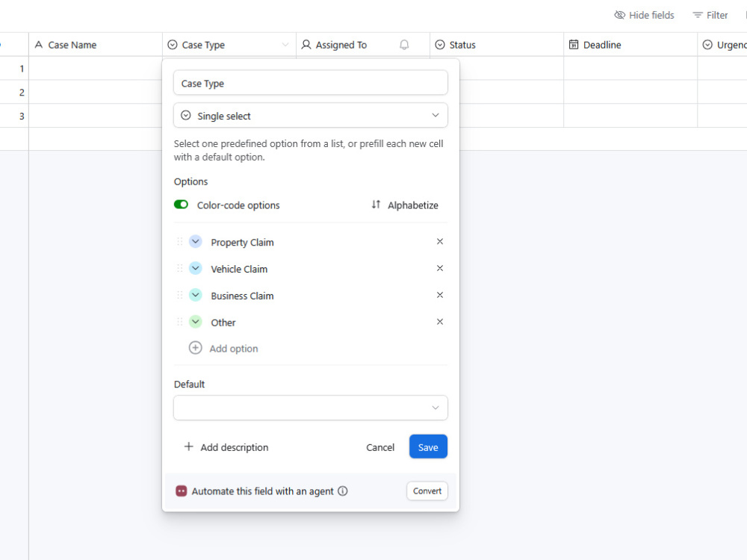Click the Assigned To user icon
This screenshot has width=747, height=560.
pyautogui.click(x=306, y=45)
